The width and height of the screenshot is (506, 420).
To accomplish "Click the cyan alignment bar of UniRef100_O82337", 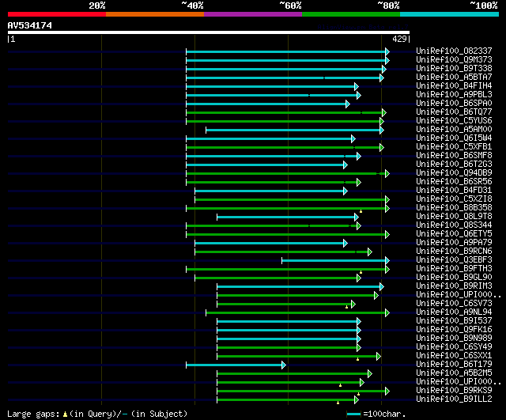I will (x=286, y=51).
